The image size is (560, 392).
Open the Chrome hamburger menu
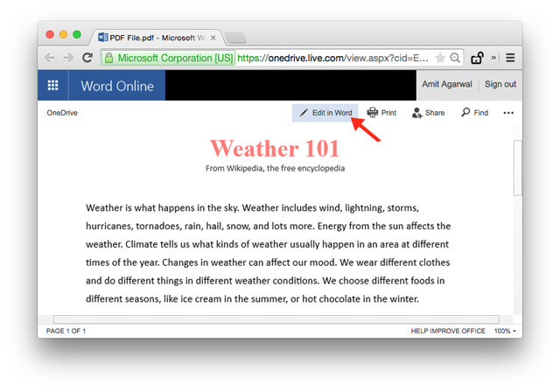pos(510,58)
